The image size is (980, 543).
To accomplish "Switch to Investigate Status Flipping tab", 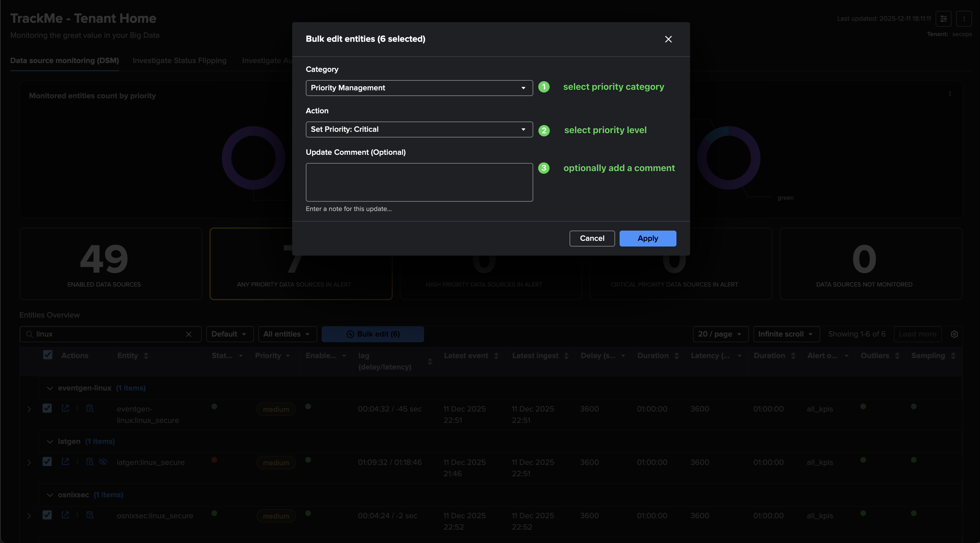I will (179, 60).
